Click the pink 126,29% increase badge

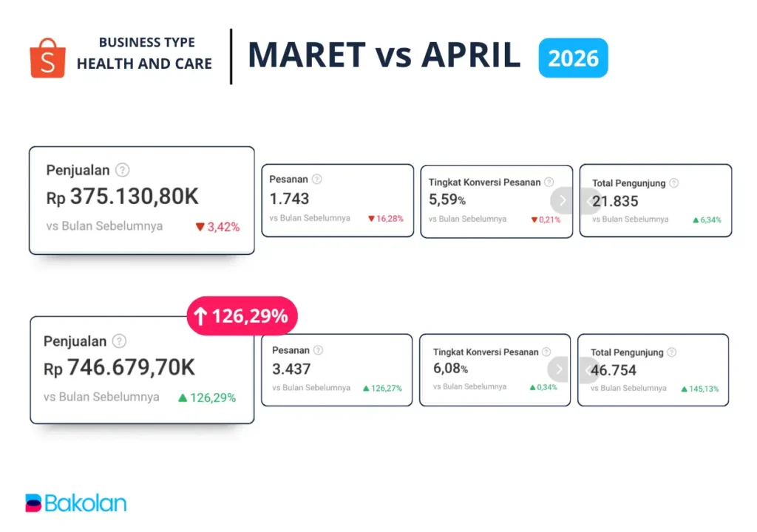click(x=242, y=316)
